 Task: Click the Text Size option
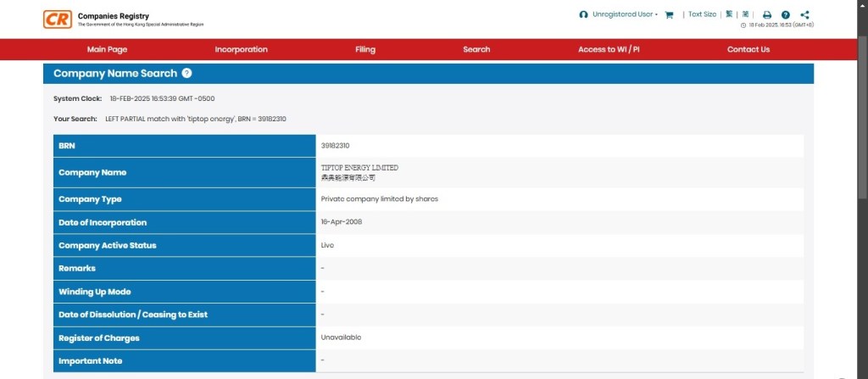(x=702, y=14)
